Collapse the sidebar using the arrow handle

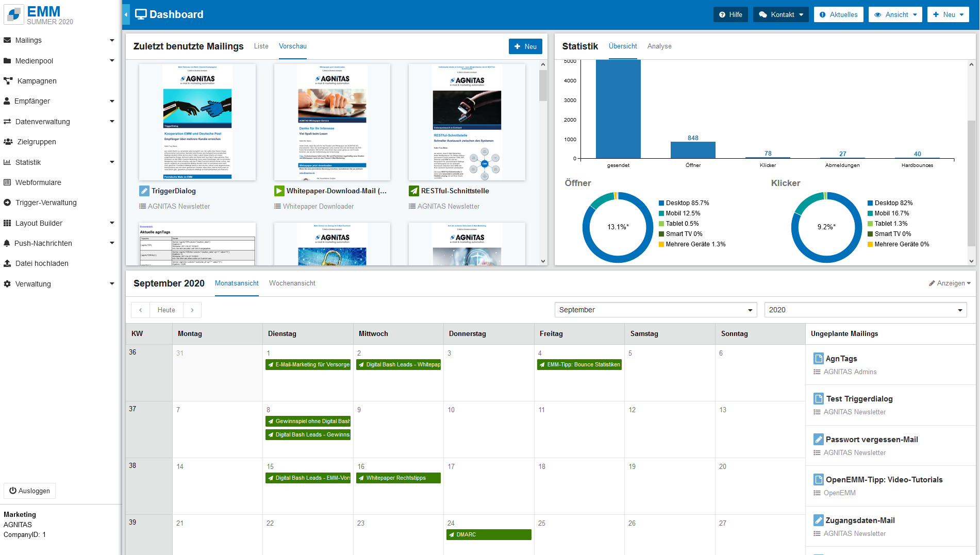coord(126,14)
